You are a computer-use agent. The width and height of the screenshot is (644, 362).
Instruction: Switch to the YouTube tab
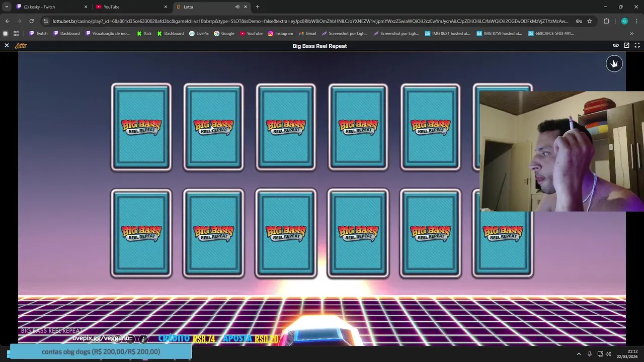132,7
